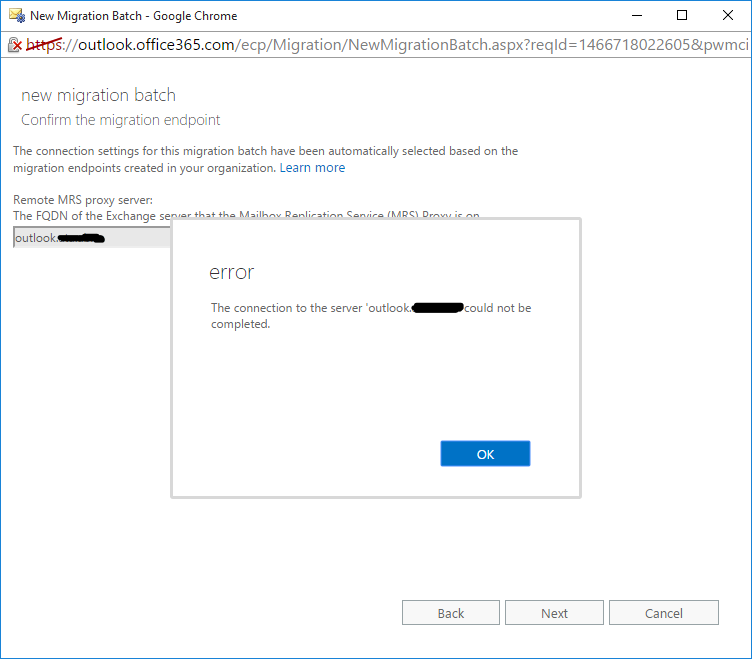
Task: Cancel the new migration batch wizard
Action: coord(664,613)
